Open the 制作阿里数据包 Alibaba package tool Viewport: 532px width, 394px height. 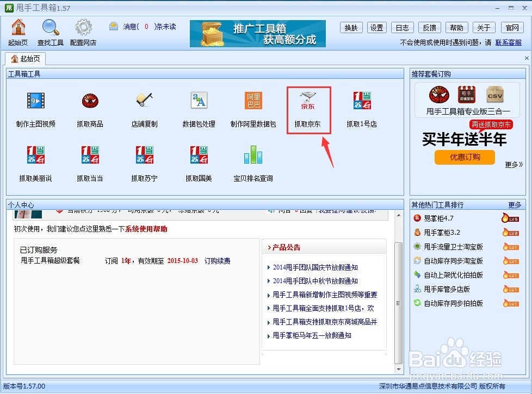coord(253,107)
